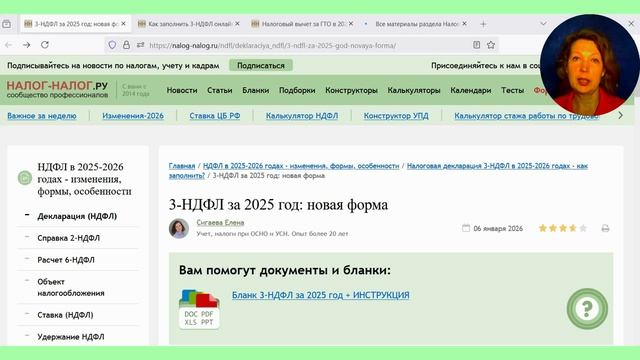This screenshot has height=360, width=640.
Task: Open НДФЛ в 2025-2026 годах sidebar heading
Action: 84,179
